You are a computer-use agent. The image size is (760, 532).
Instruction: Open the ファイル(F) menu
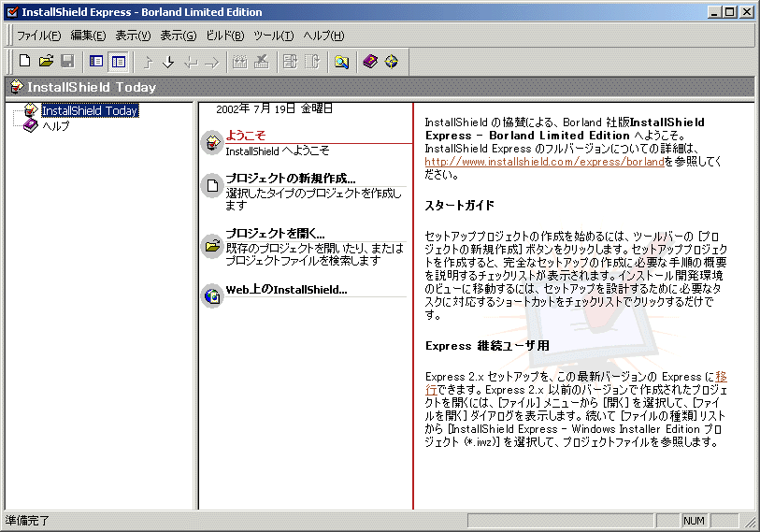click(38, 36)
